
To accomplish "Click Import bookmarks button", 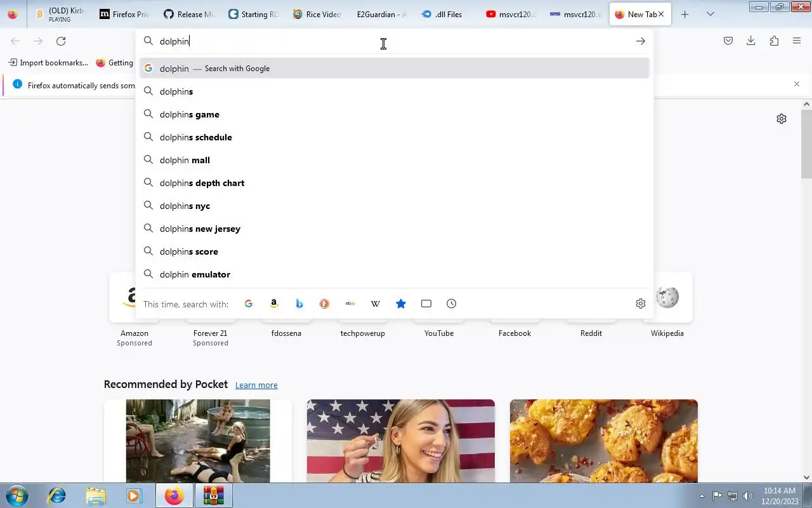I will (x=48, y=63).
